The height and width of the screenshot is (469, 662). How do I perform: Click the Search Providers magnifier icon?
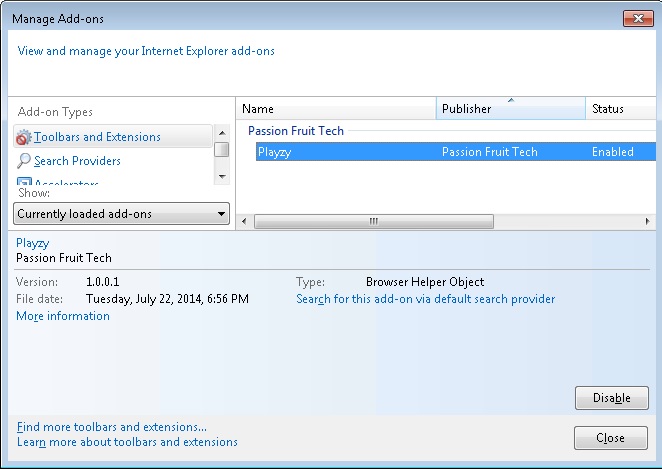(24, 161)
